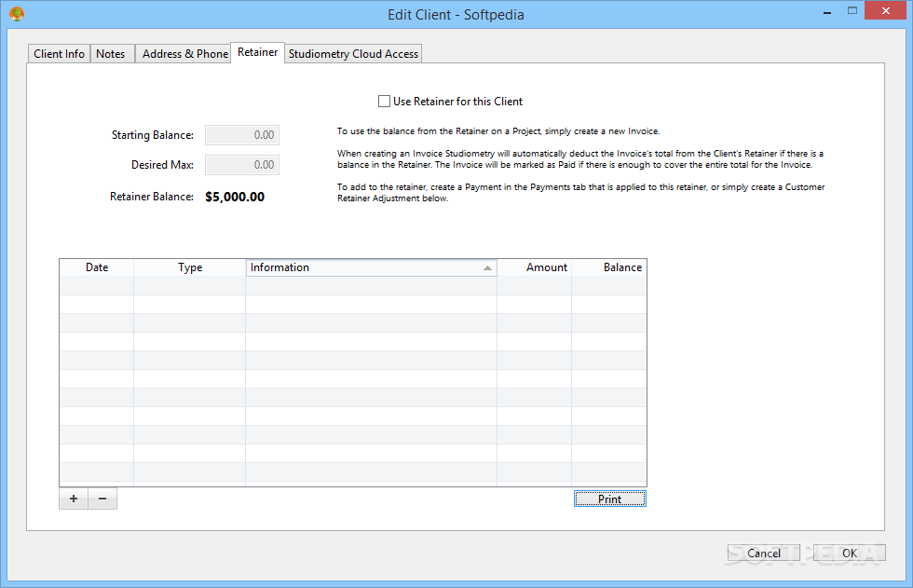Switch to the Client Info tab
Screen dimensions: 913x588
pos(59,53)
